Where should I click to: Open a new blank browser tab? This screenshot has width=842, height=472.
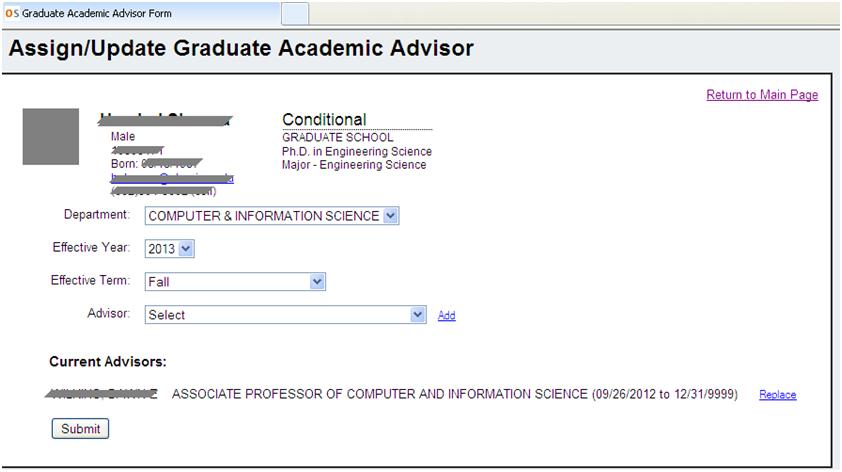[295, 14]
